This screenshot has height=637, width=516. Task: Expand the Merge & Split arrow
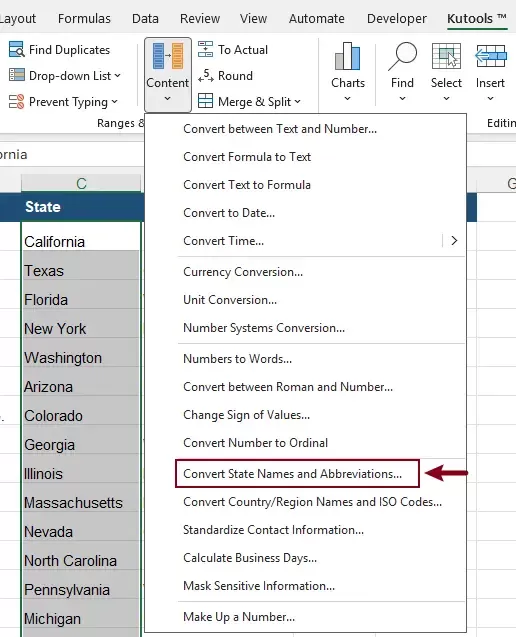(x=297, y=102)
